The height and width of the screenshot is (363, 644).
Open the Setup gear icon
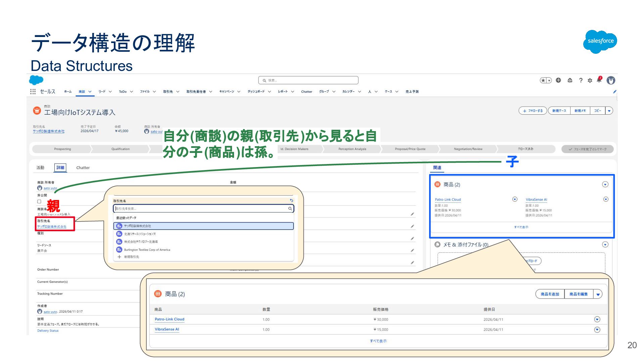click(x=590, y=81)
